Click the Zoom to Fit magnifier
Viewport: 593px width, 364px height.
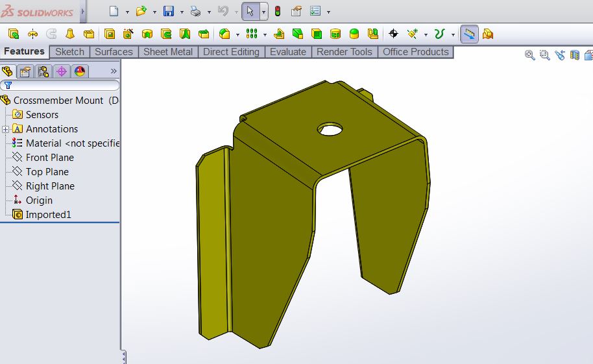pos(530,56)
